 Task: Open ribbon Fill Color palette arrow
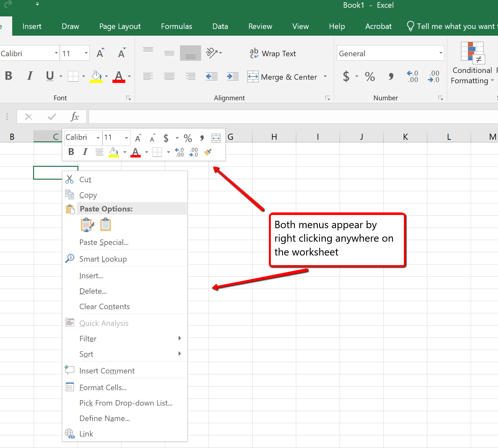106,76
